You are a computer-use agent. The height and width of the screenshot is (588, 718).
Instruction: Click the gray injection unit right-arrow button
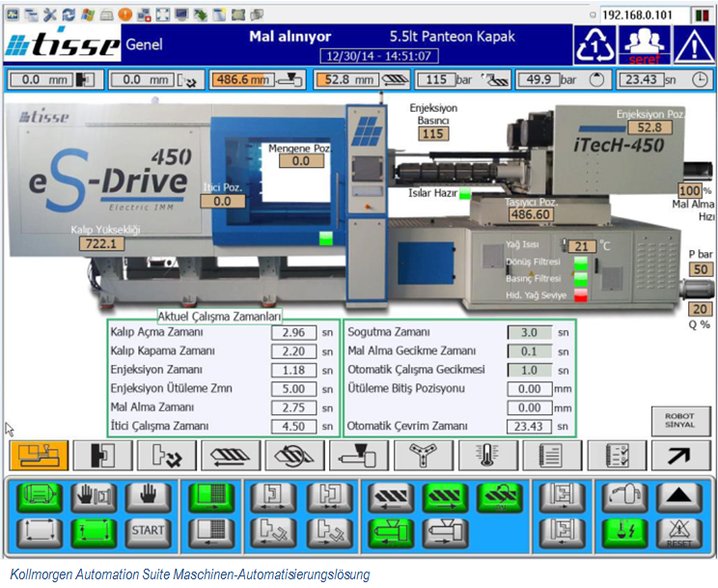(445, 533)
